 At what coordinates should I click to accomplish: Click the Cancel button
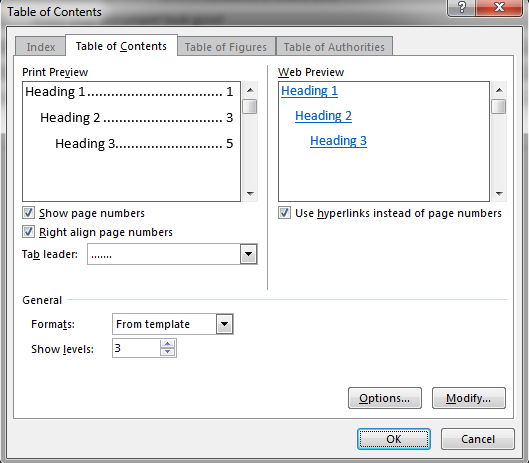(x=478, y=439)
